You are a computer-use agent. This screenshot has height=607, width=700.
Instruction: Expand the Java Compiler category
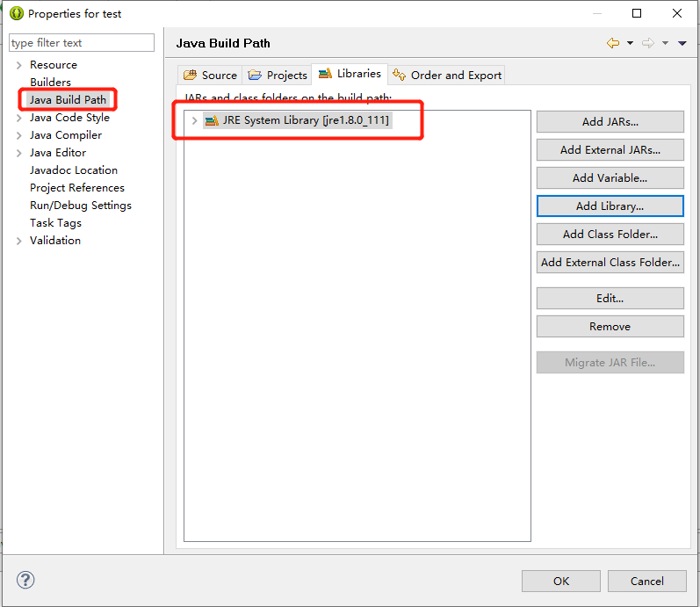pyautogui.click(x=18, y=135)
